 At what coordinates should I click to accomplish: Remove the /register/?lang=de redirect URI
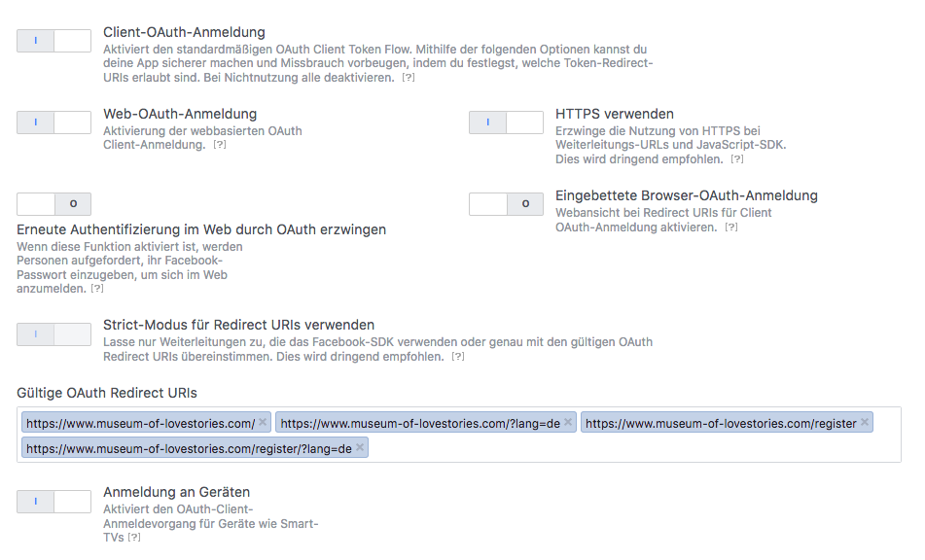(360, 448)
